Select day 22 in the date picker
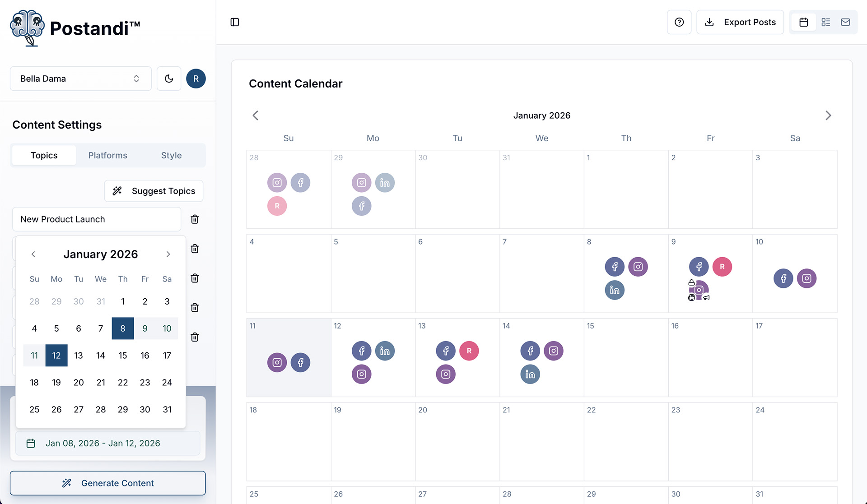The image size is (867, 504). 123,383
